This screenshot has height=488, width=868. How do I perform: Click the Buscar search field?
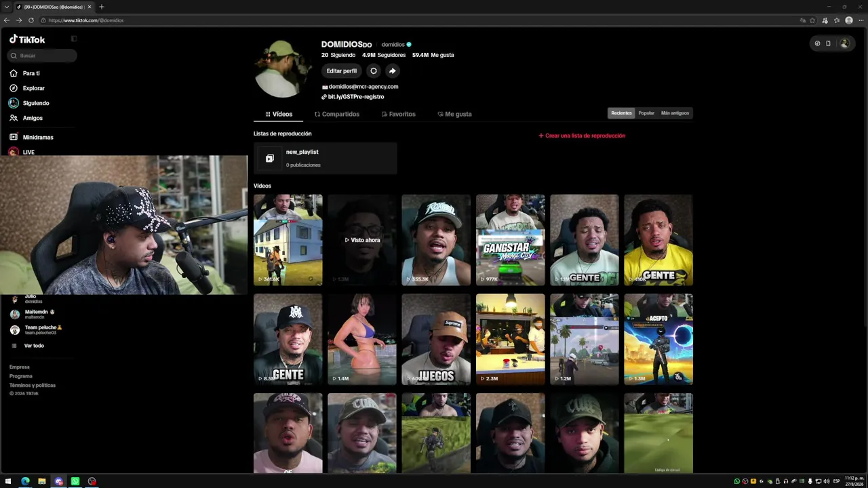click(x=42, y=56)
